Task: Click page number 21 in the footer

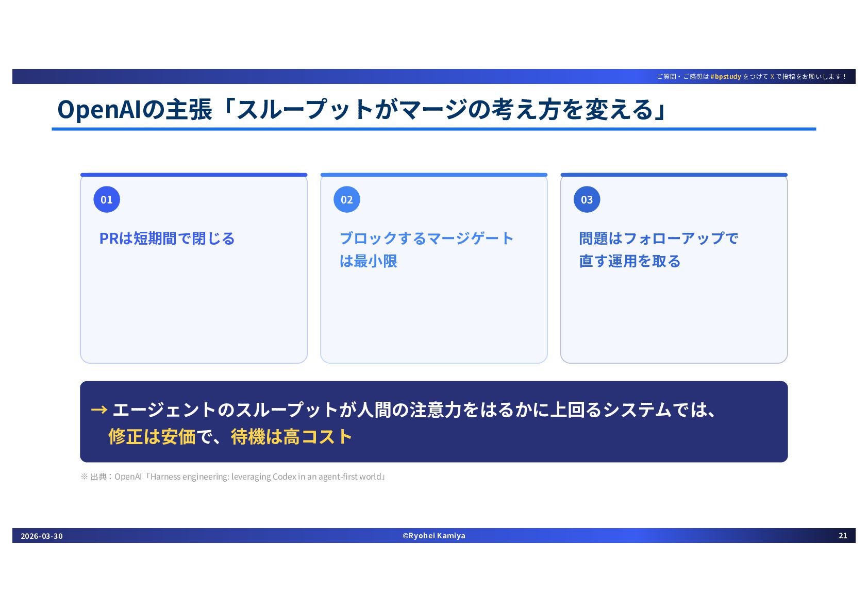Action: (843, 536)
